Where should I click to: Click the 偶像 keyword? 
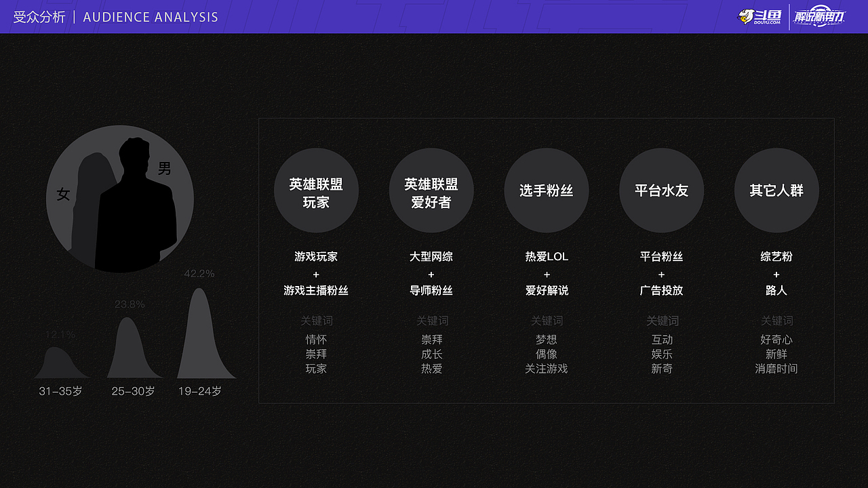click(x=547, y=354)
